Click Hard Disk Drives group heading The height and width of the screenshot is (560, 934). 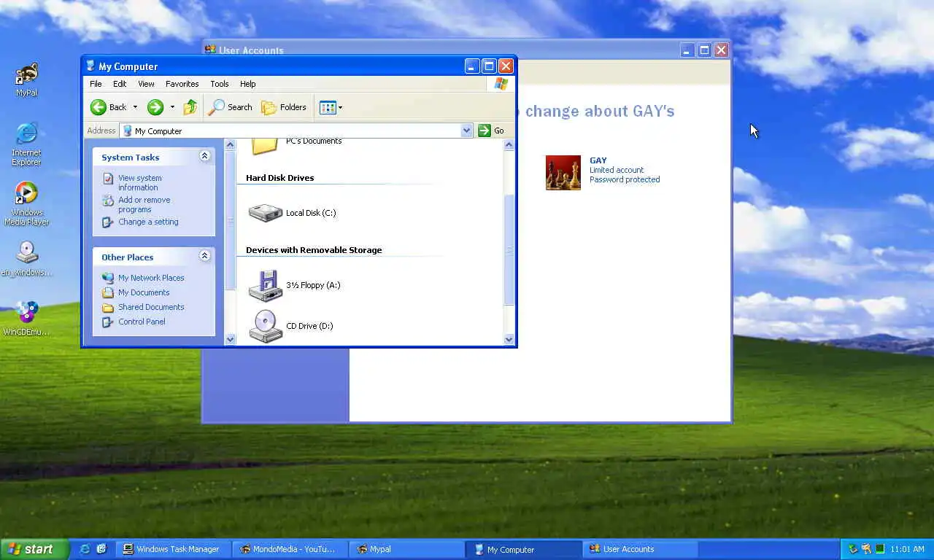[279, 178]
